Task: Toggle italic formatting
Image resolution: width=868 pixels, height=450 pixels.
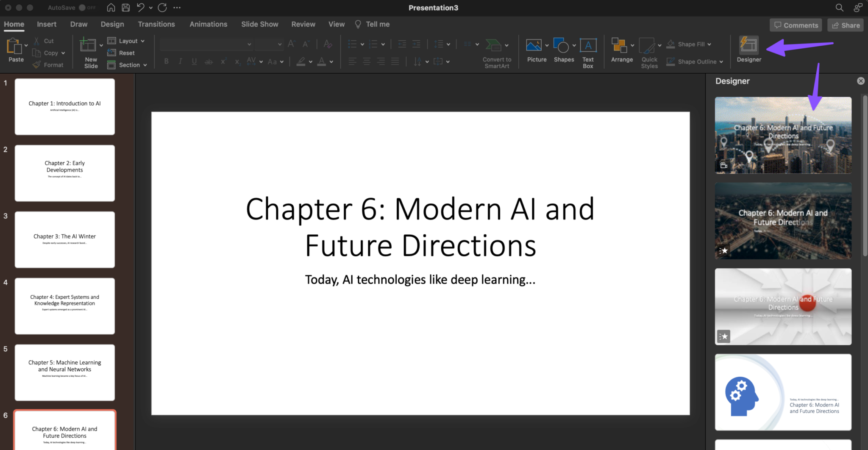Action: coord(180,61)
